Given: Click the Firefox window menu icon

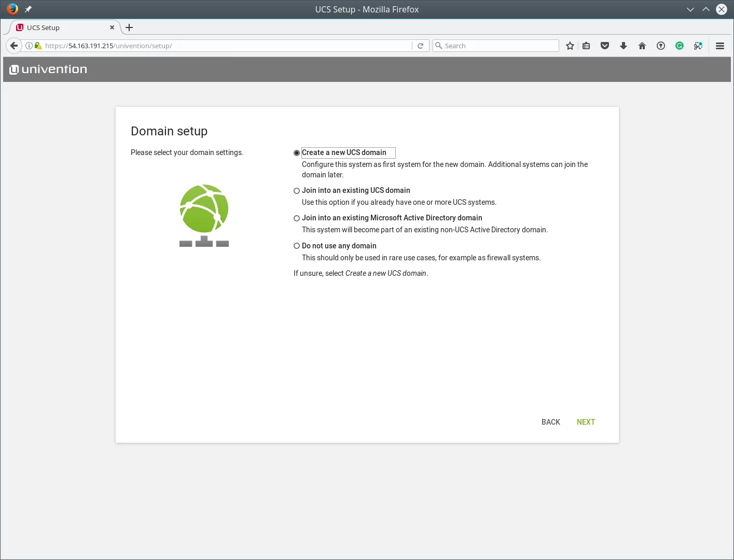Looking at the screenshot, I should click(x=12, y=9).
